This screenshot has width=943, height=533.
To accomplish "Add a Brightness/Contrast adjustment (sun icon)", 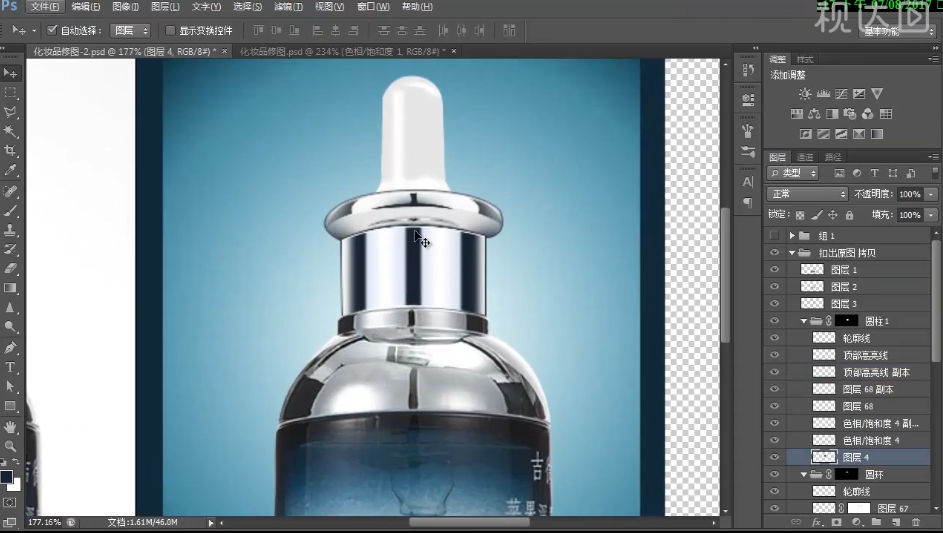I will coord(805,94).
